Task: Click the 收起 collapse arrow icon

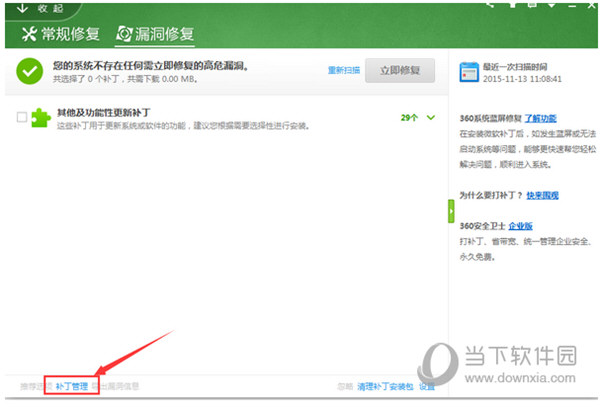Action: pos(22,8)
